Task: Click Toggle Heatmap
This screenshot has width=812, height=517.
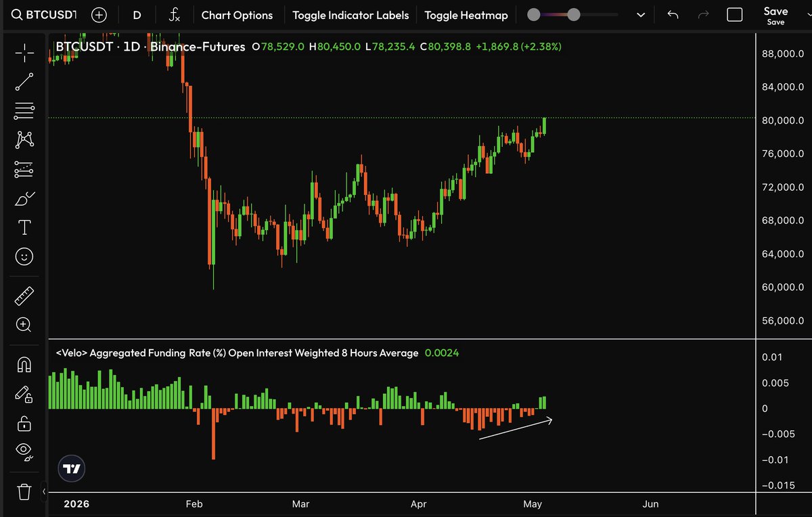Action: [466, 15]
